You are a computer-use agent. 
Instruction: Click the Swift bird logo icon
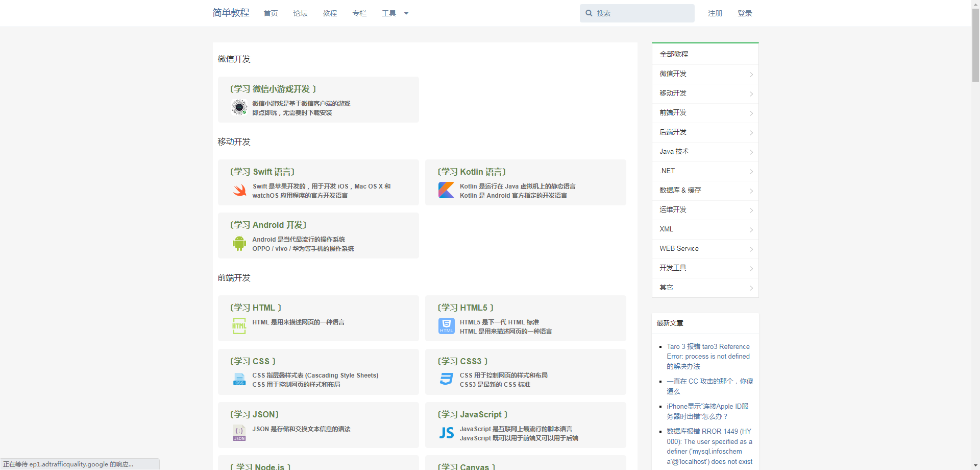click(x=239, y=190)
